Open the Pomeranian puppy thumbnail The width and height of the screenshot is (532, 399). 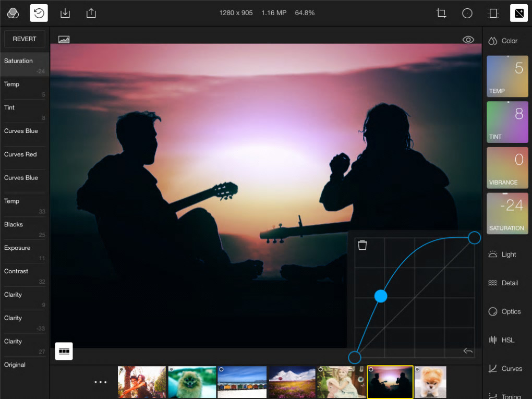click(x=430, y=382)
